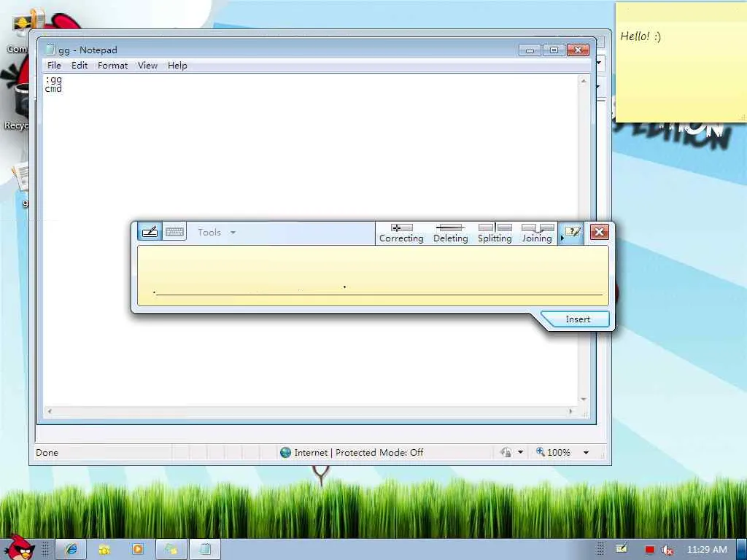This screenshot has height=560, width=747.
Task: Close the gg Notepad window
Action: (x=578, y=50)
